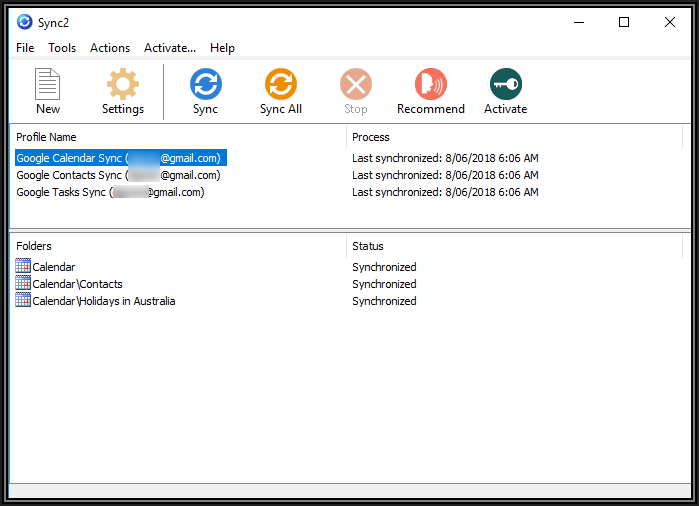This screenshot has width=699, height=506.
Task: Close the Sync2 window
Action: point(670,22)
